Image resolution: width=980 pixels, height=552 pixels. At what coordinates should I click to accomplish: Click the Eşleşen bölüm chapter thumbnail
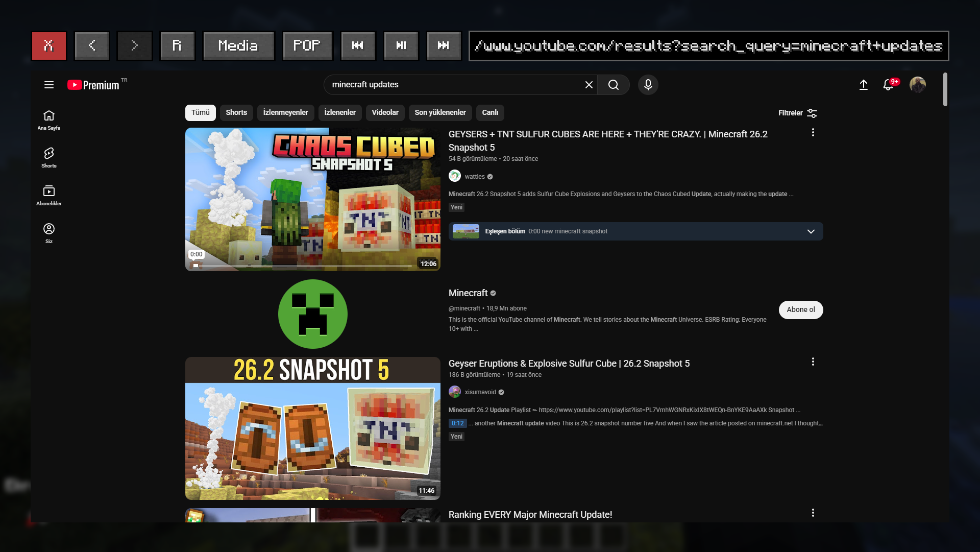click(x=466, y=231)
